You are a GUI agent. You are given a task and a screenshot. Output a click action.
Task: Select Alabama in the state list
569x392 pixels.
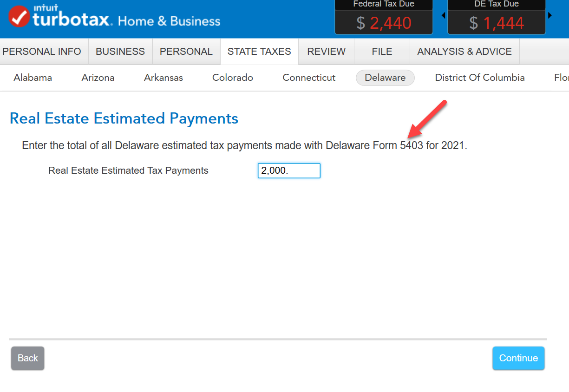pos(33,78)
